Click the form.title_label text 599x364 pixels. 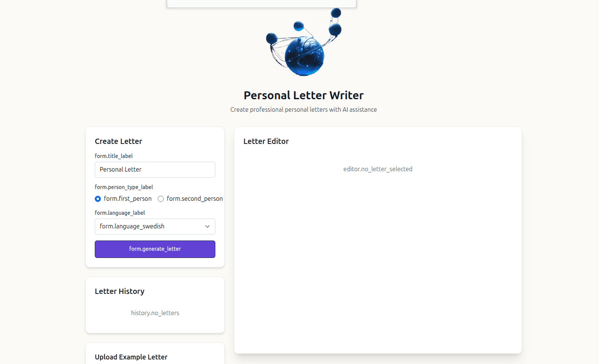tap(113, 156)
